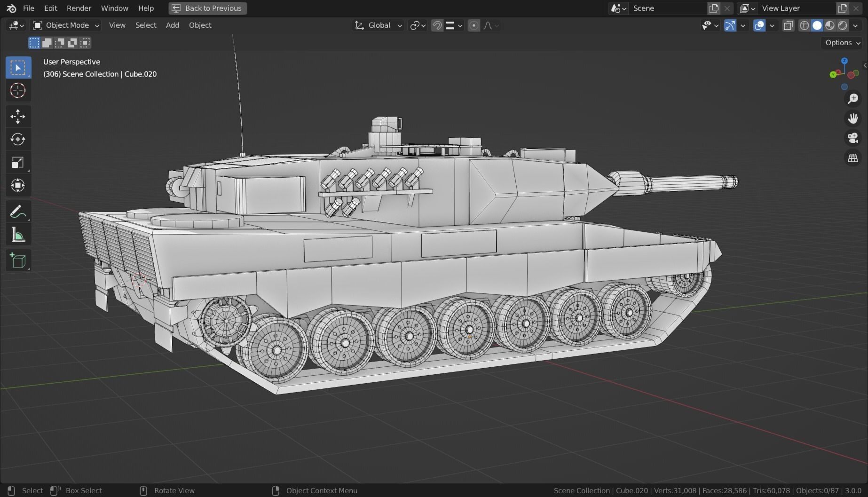Expand the overlays options arrow

772,25
